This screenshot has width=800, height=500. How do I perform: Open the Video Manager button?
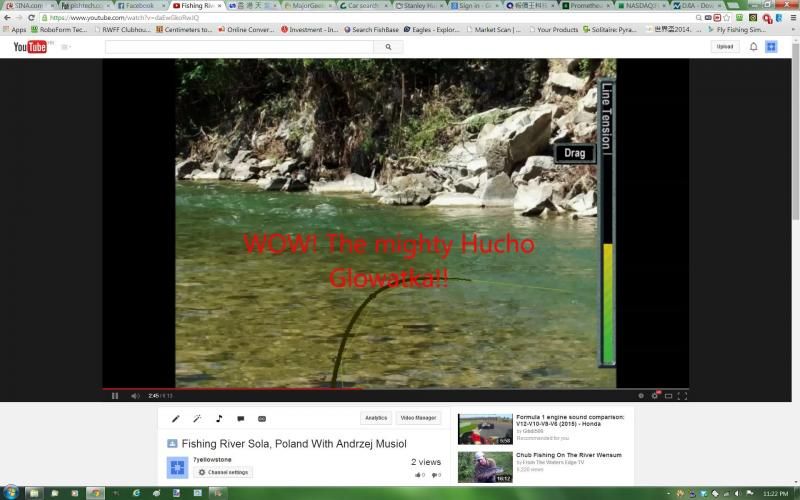pyautogui.click(x=418, y=418)
